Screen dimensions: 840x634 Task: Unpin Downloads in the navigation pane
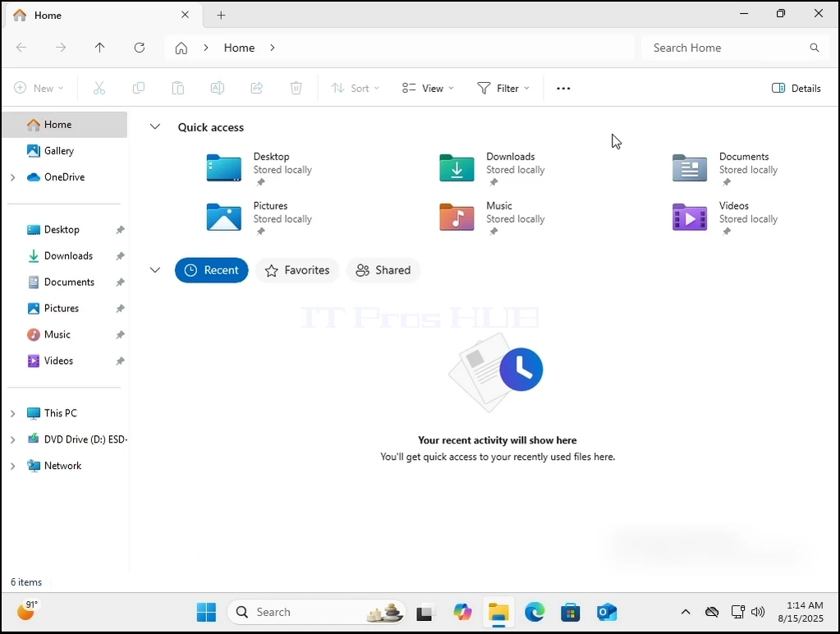120,256
